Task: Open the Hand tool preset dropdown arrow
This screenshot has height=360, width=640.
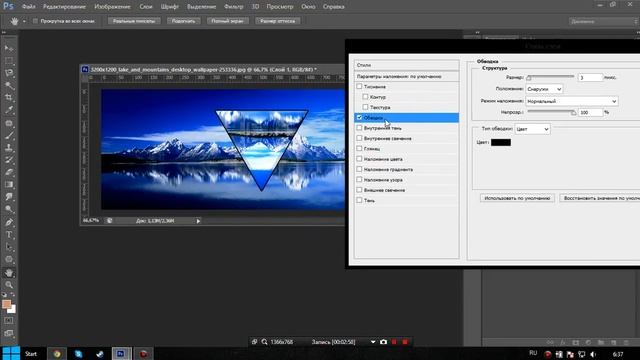Action: click(x=24, y=21)
